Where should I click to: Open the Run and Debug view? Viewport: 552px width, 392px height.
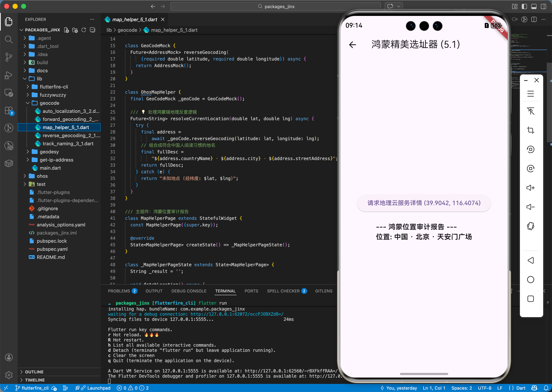9,75
